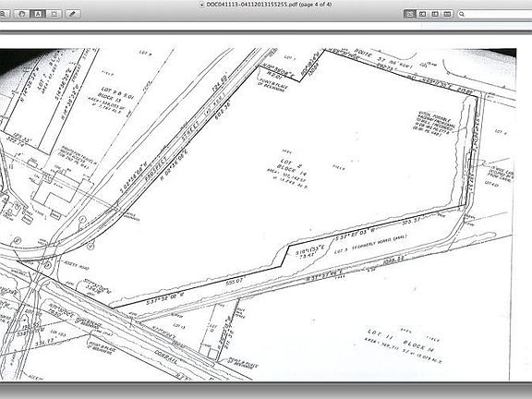This screenshot has height=399, width=532.
Task: Focus the toolbar search field
Action: (x=494, y=14)
